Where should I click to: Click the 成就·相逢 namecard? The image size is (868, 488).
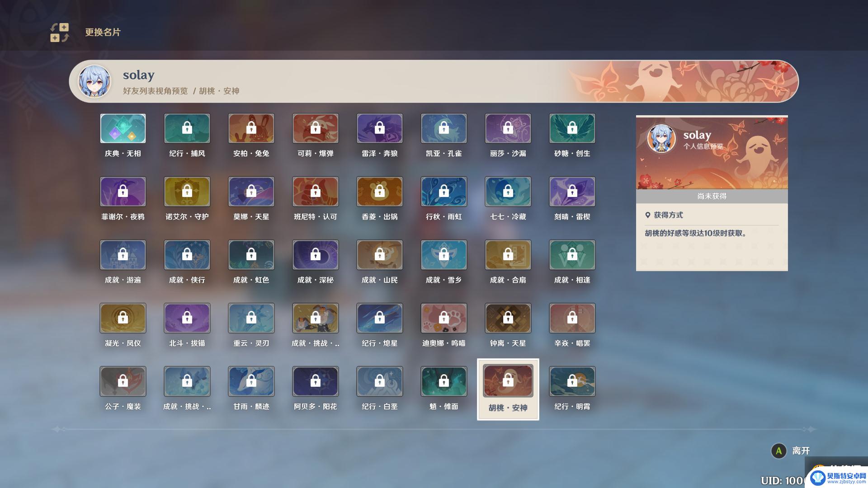click(572, 255)
